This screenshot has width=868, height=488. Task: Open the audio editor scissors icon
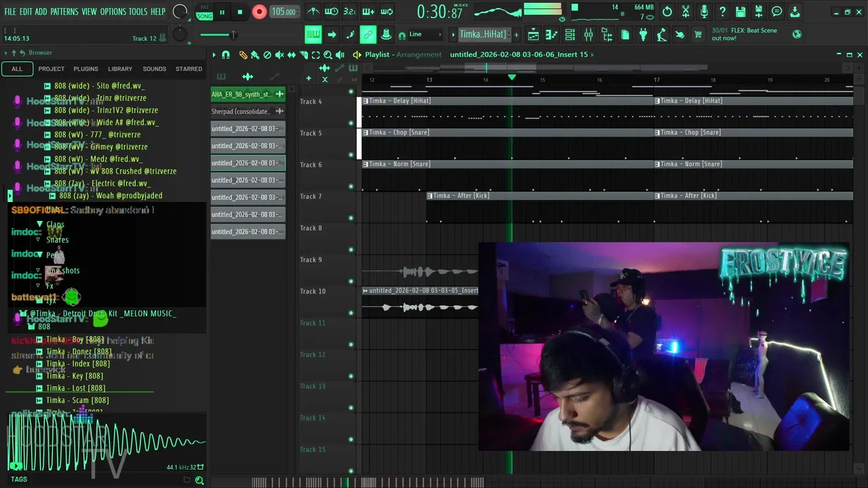(686, 12)
